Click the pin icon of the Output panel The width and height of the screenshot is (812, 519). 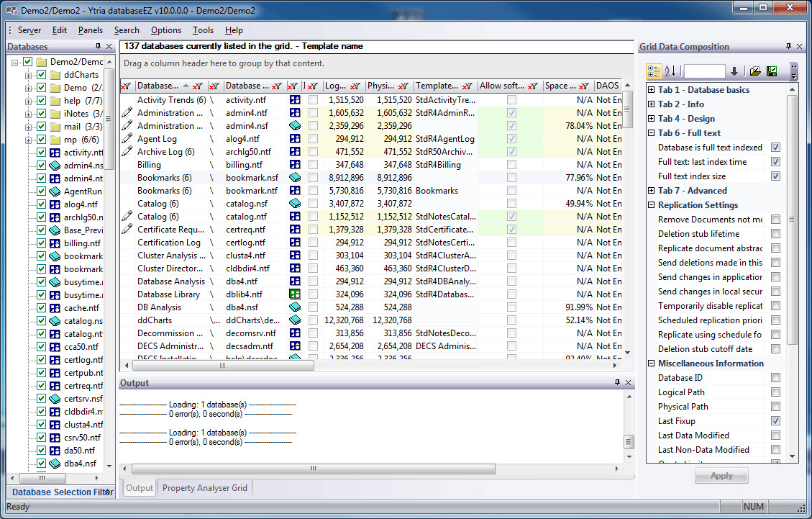[x=616, y=383]
